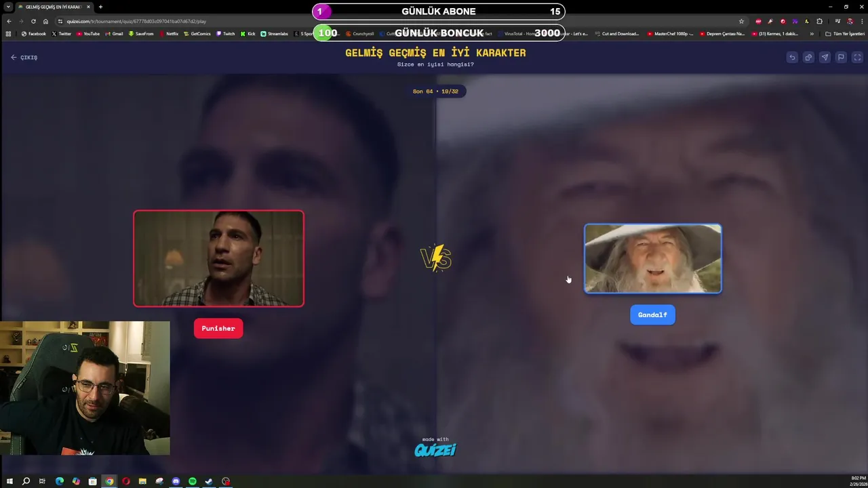868x488 pixels.
Task: Click the ÇIKIŞ exit link
Action: [x=24, y=58]
